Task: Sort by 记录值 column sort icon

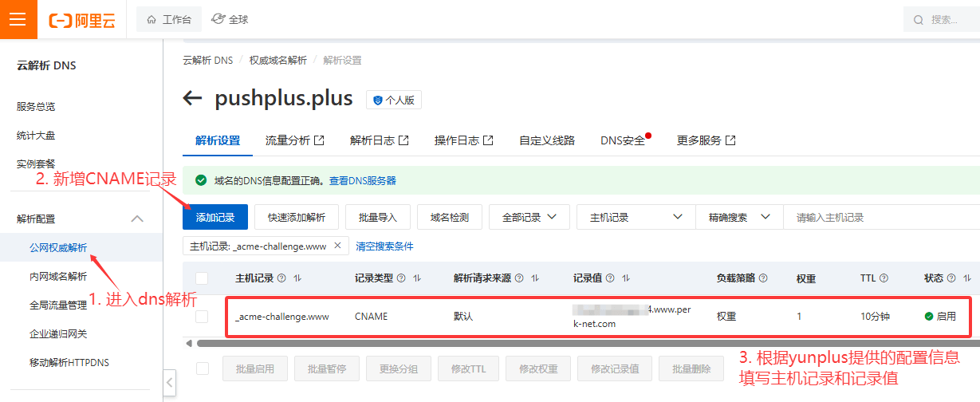Action: (626, 278)
